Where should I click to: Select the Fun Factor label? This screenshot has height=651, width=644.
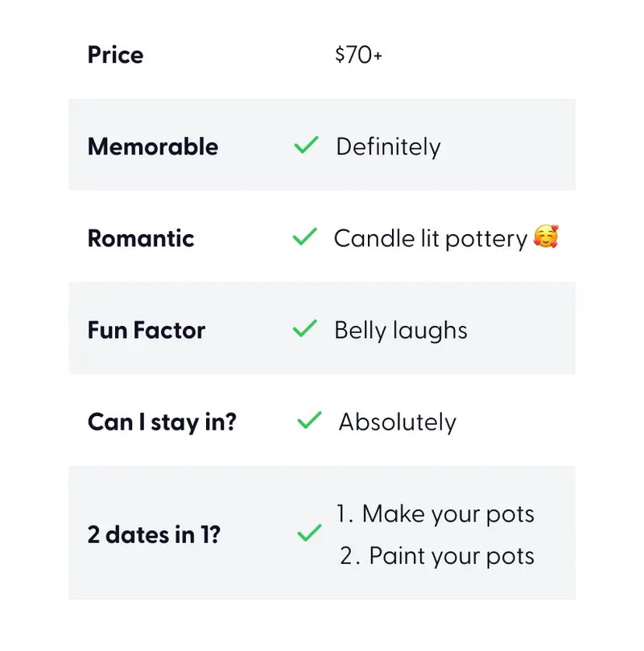click(x=147, y=330)
